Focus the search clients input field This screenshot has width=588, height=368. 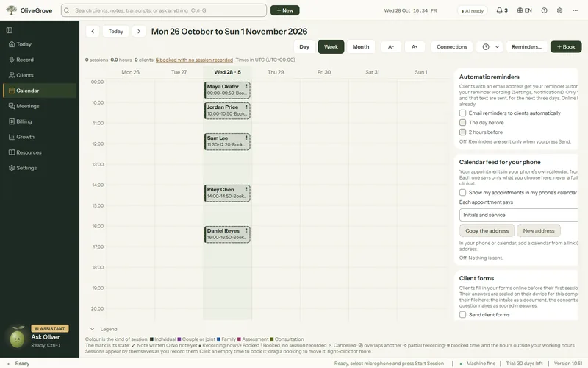click(x=164, y=10)
